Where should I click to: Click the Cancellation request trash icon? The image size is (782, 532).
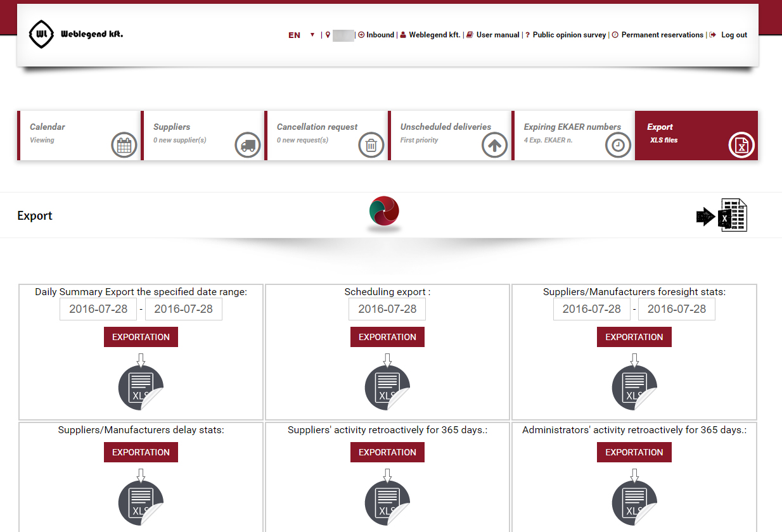tap(371, 146)
